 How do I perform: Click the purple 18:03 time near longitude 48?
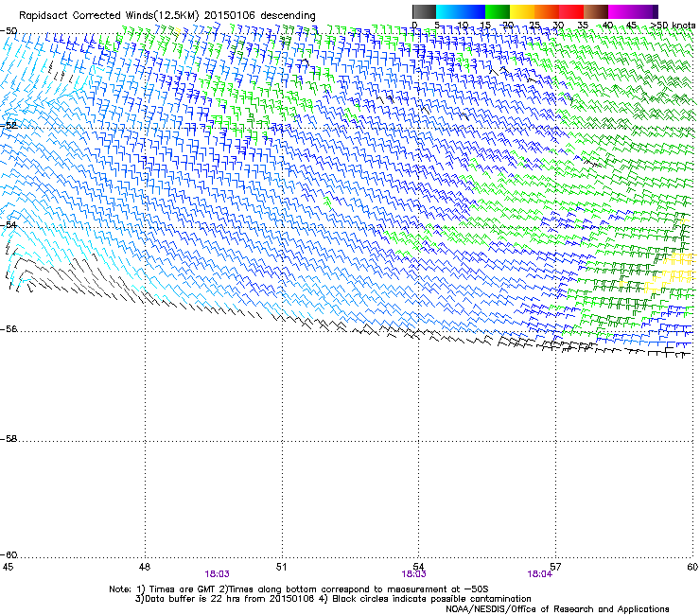(217, 574)
